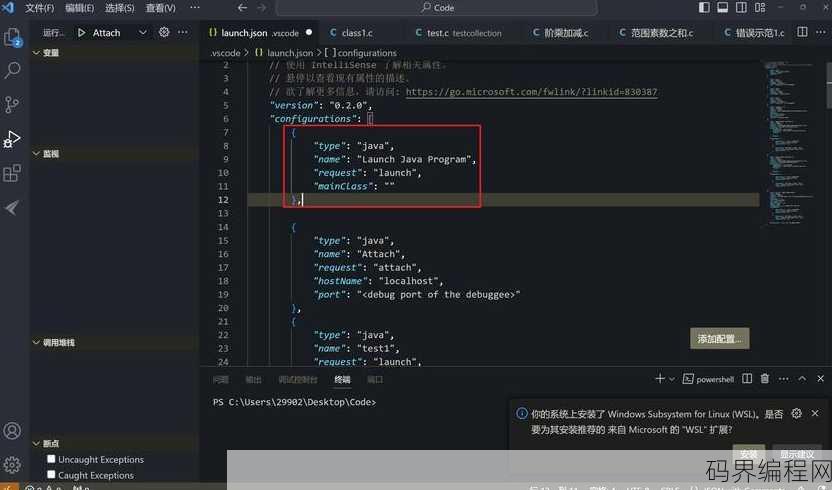Open the 查看(V) menu
This screenshot has width=832, height=490.
point(161,8)
